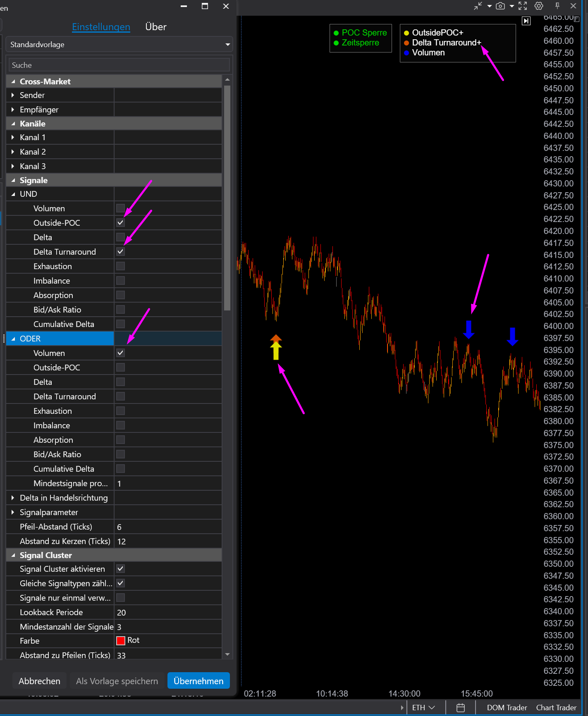Open the Standardvorlage template dropdown
This screenshot has height=716, width=588.
(x=119, y=44)
